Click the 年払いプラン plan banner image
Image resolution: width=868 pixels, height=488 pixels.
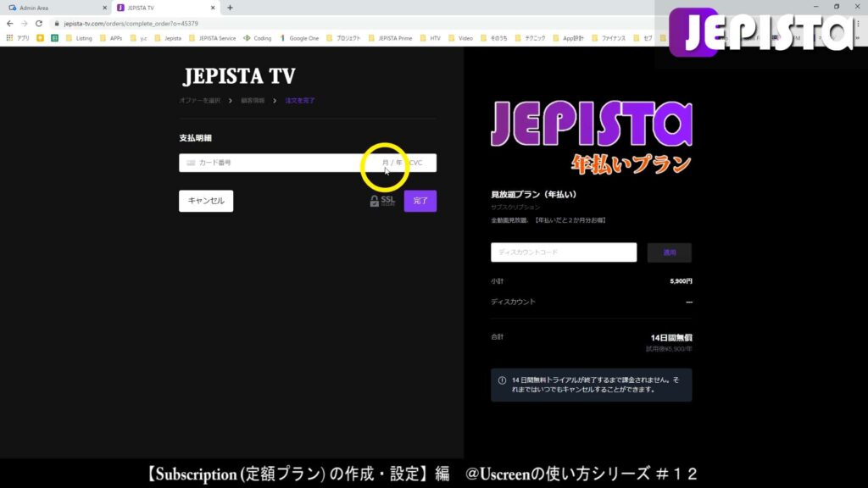(592, 137)
